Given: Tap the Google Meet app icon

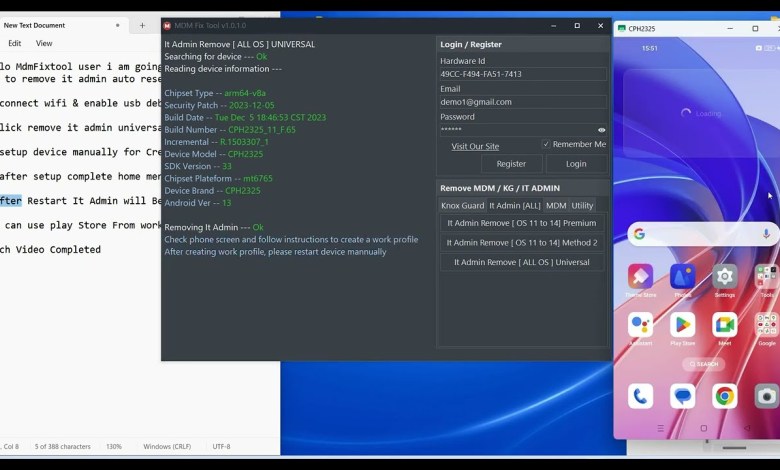Looking at the screenshot, I should point(725,325).
